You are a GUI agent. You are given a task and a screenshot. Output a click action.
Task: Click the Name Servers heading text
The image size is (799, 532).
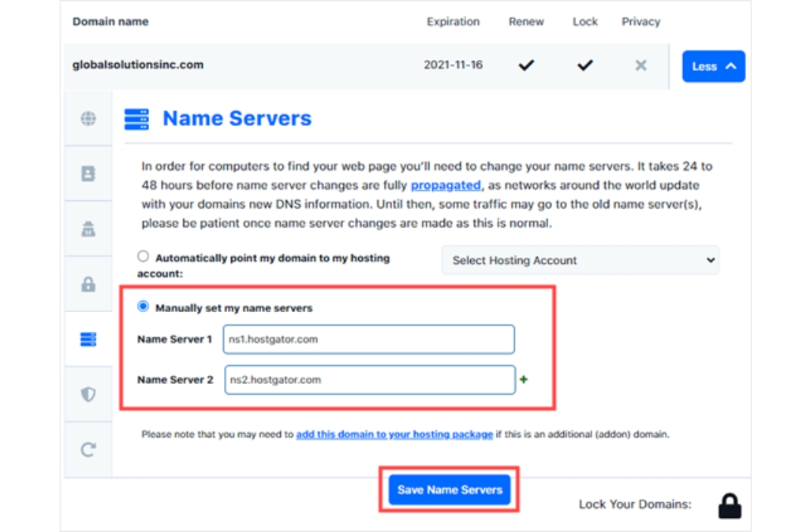(237, 119)
